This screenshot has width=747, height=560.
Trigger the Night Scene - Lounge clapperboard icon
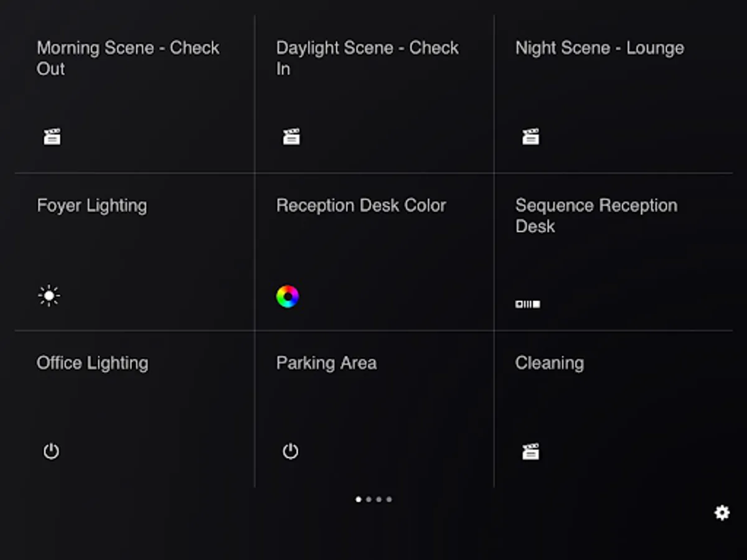click(x=530, y=137)
